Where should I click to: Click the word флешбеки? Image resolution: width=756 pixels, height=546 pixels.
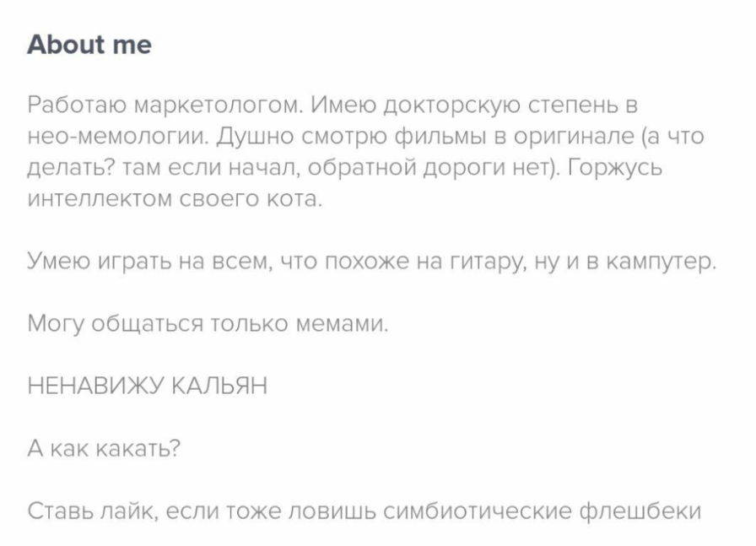(640, 511)
